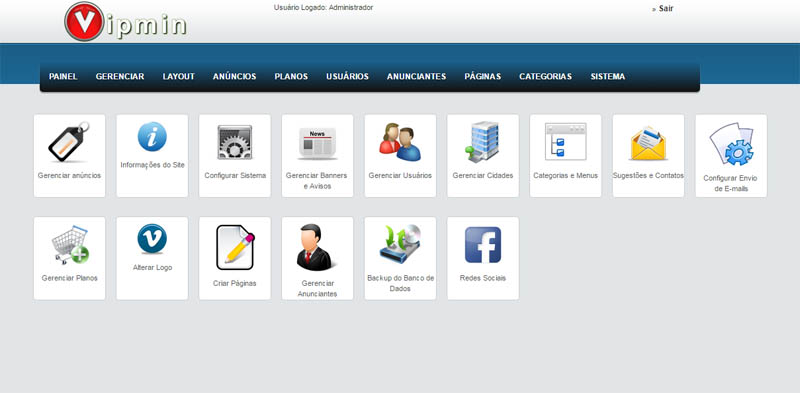800x393 pixels.
Task: Click the Redes Sociais text label
Action: click(x=483, y=279)
